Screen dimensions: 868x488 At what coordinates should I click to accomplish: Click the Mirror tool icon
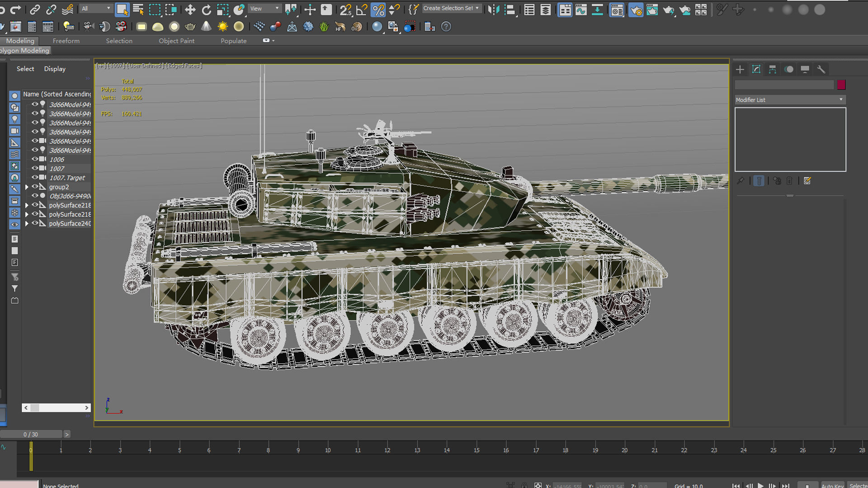[x=494, y=9]
